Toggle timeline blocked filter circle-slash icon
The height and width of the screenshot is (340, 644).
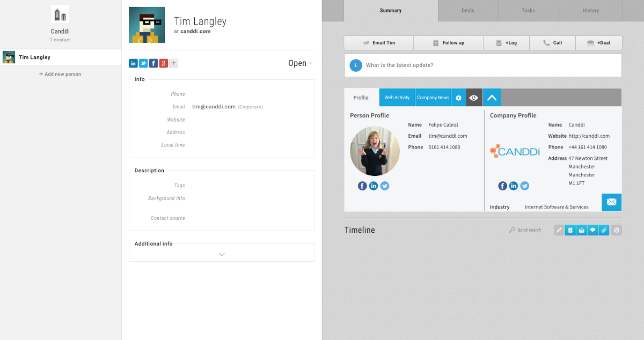tap(617, 230)
